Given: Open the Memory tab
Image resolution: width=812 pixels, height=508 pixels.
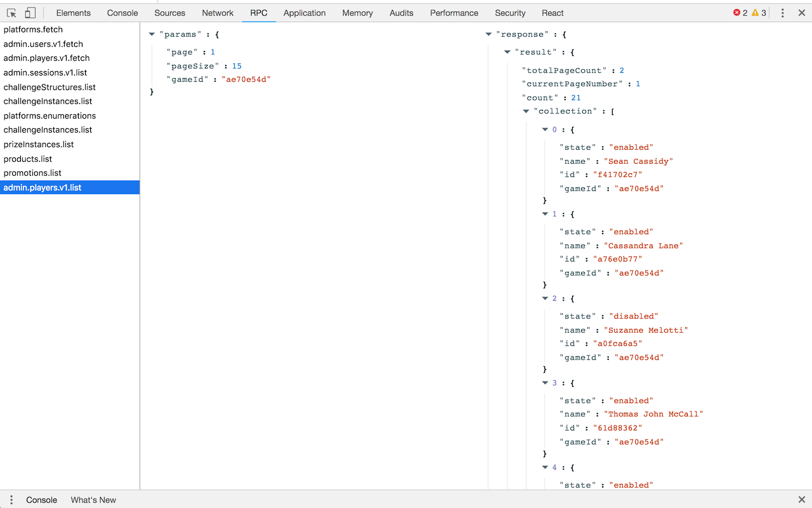Looking at the screenshot, I should coord(357,13).
